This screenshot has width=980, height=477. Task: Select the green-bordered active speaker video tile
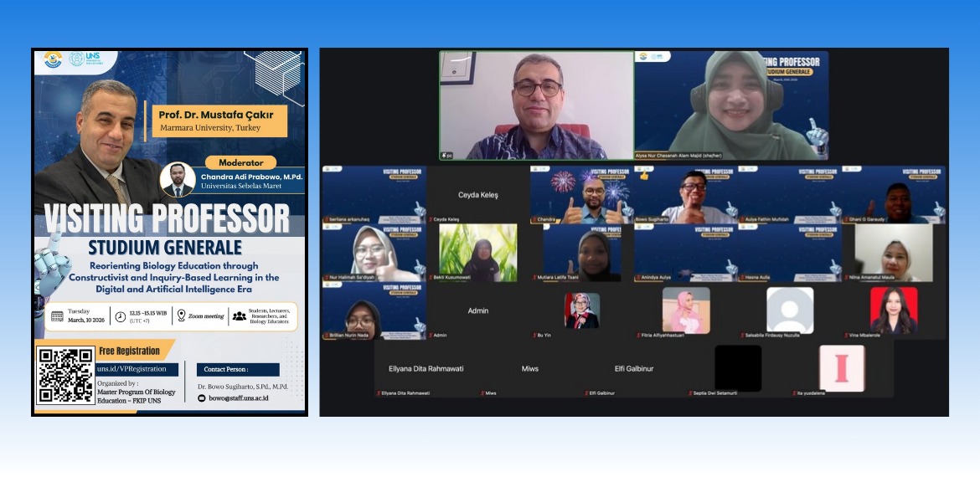click(x=537, y=105)
